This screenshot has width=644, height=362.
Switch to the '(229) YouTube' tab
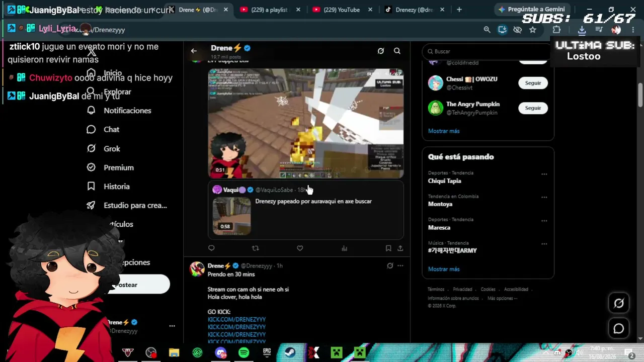[342, 10]
